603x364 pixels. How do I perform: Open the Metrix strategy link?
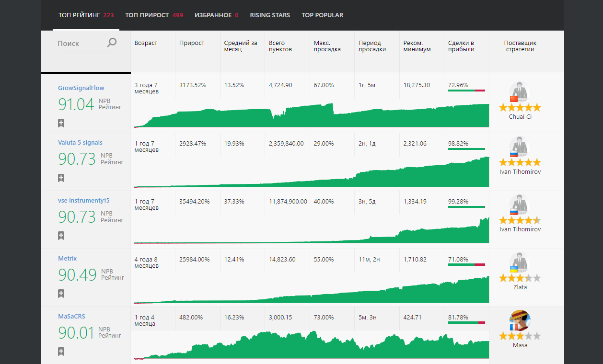(67, 259)
